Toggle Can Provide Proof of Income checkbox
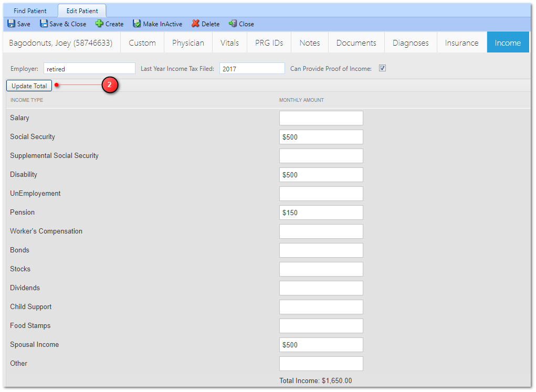The image size is (536, 392). pyautogui.click(x=382, y=68)
